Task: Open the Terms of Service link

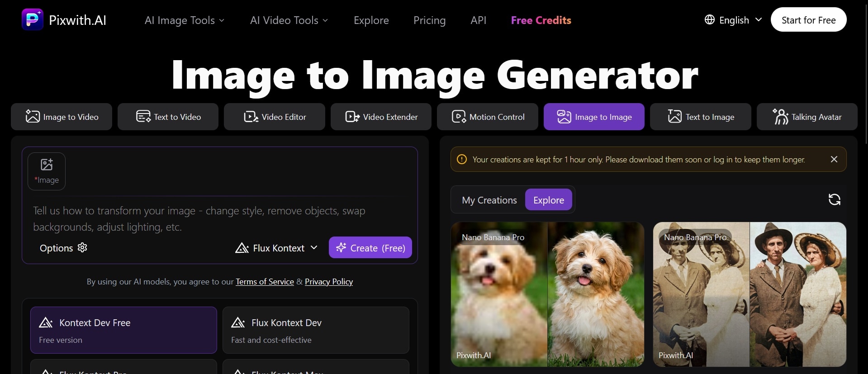Action: (x=265, y=282)
